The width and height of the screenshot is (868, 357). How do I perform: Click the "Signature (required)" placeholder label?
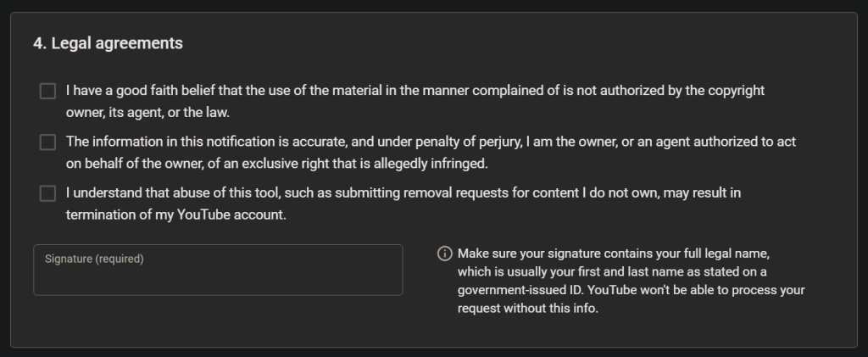click(94, 259)
